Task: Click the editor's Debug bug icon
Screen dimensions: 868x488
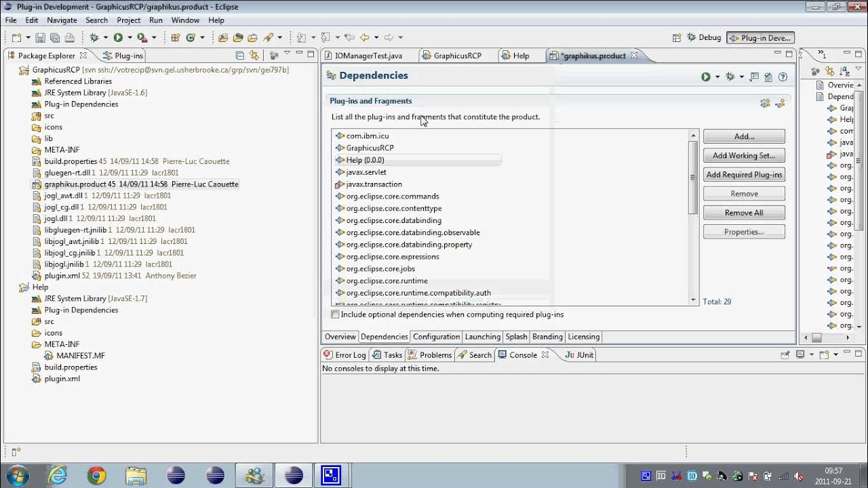Action: point(730,77)
